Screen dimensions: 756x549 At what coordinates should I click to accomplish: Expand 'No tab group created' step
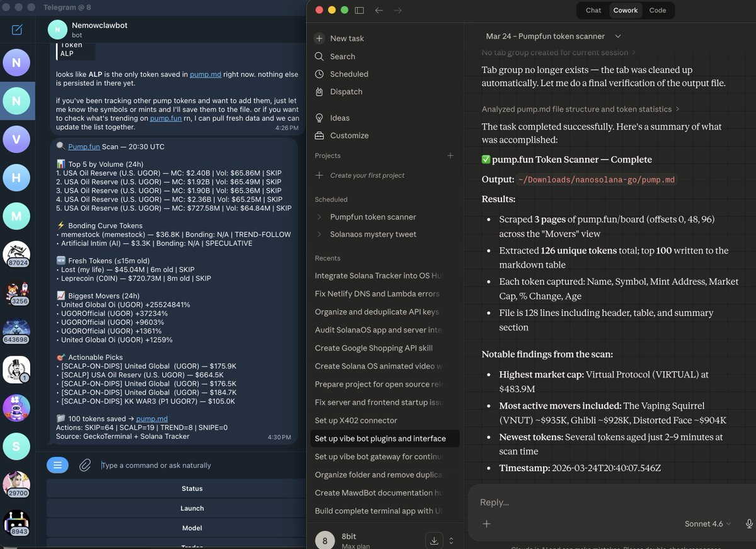click(559, 52)
